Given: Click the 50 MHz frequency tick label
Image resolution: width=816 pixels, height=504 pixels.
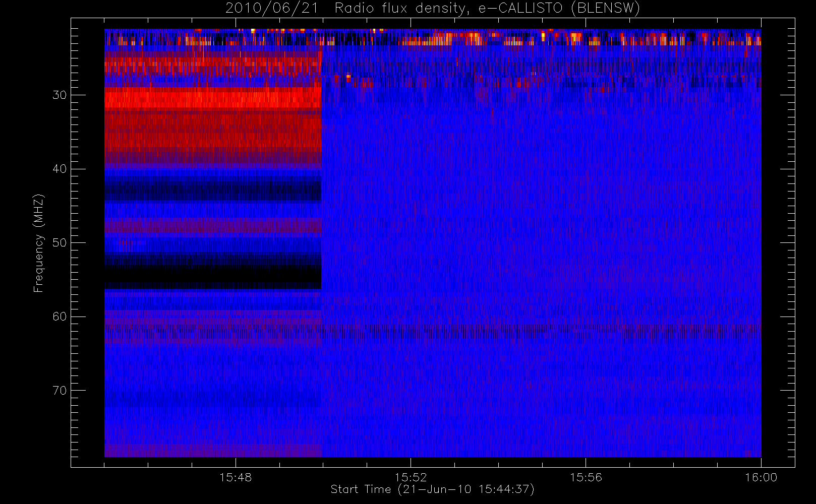Looking at the screenshot, I should (x=60, y=243).
